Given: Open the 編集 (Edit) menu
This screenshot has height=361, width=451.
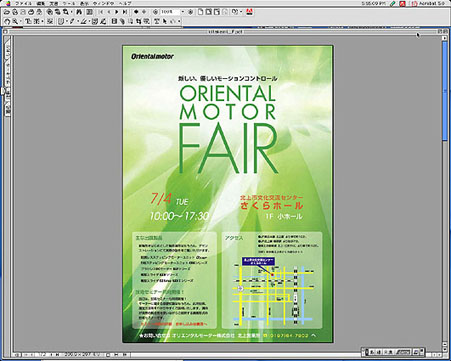Looking at the screenshot, I should click(41, 3).
